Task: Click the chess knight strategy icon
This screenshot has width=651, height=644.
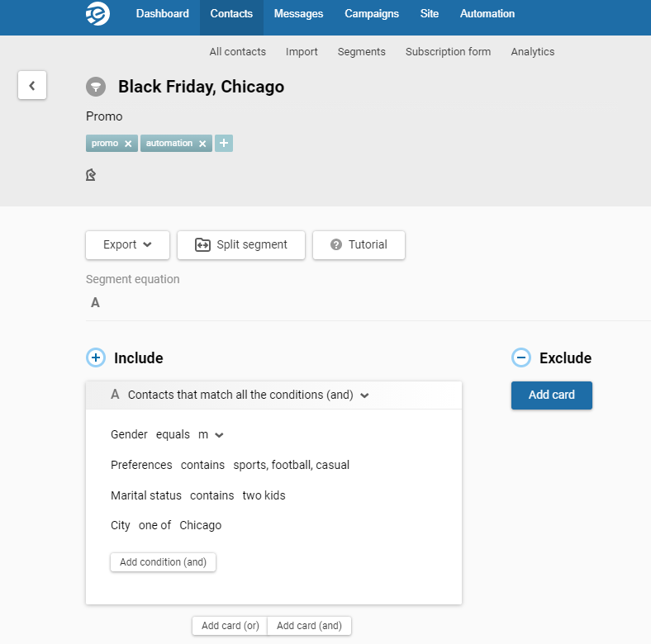Action: click(x=91, y=175)
